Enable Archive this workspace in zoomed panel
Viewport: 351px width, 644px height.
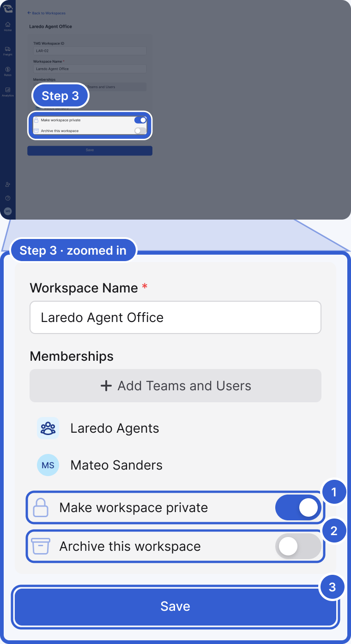click(298, 546)
